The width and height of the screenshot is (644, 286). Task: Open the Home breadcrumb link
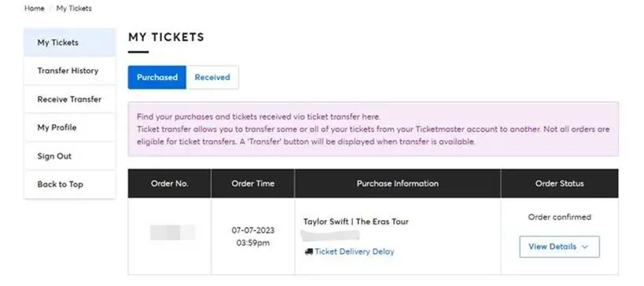(35, 8)
